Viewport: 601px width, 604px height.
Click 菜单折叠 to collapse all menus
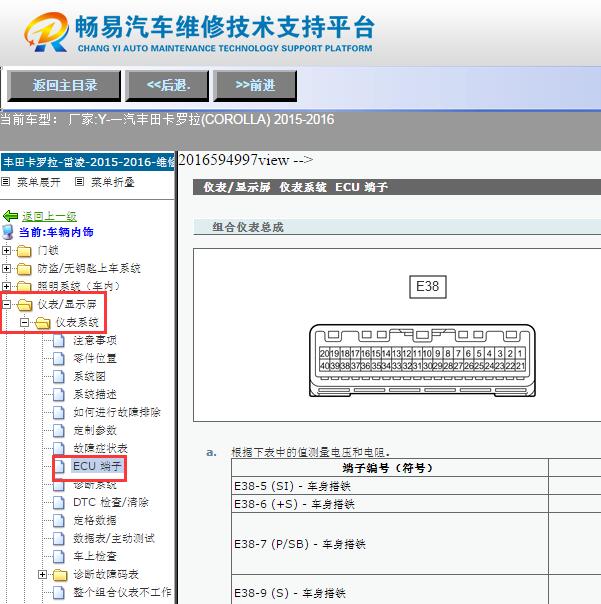[x=112, y=182]
